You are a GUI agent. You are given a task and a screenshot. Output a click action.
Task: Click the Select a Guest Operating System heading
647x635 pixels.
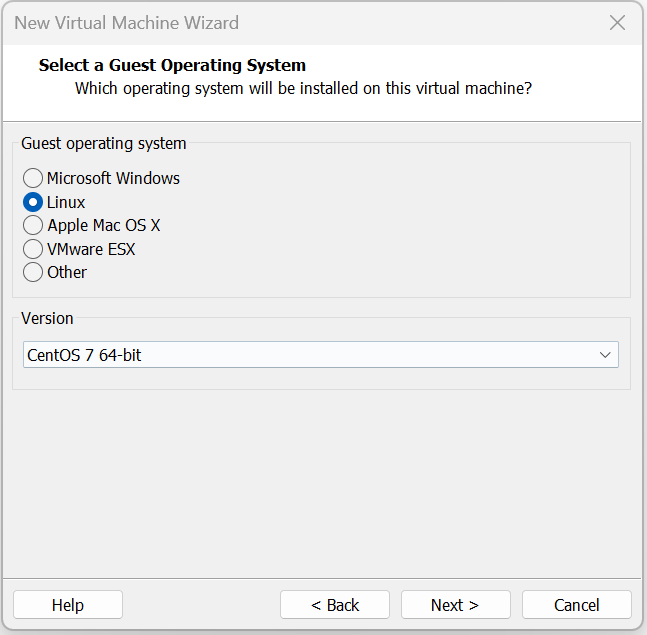[x=172, y=65]
